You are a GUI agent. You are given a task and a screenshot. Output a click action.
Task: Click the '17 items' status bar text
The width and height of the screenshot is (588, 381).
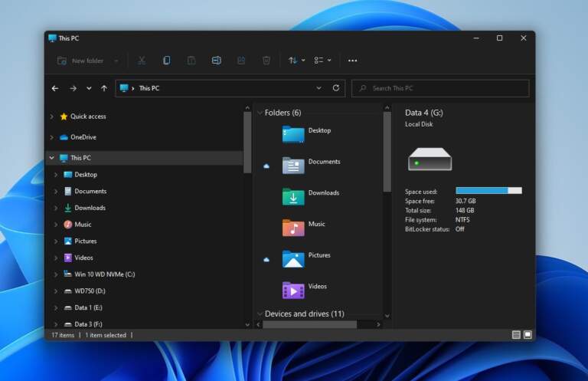click(x=63, y=335)
